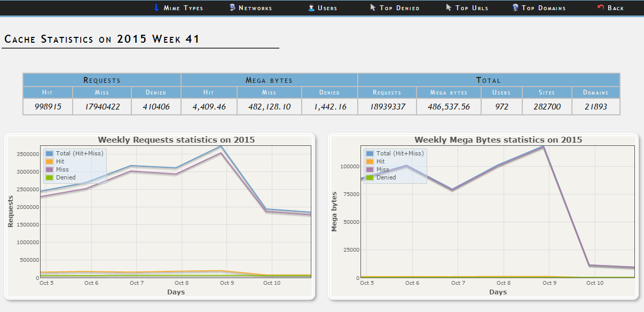Click Total (Hit+Miss) swatch in Requests legend
The height and width of the screenshot is (312, 644).
coord(49,153)
